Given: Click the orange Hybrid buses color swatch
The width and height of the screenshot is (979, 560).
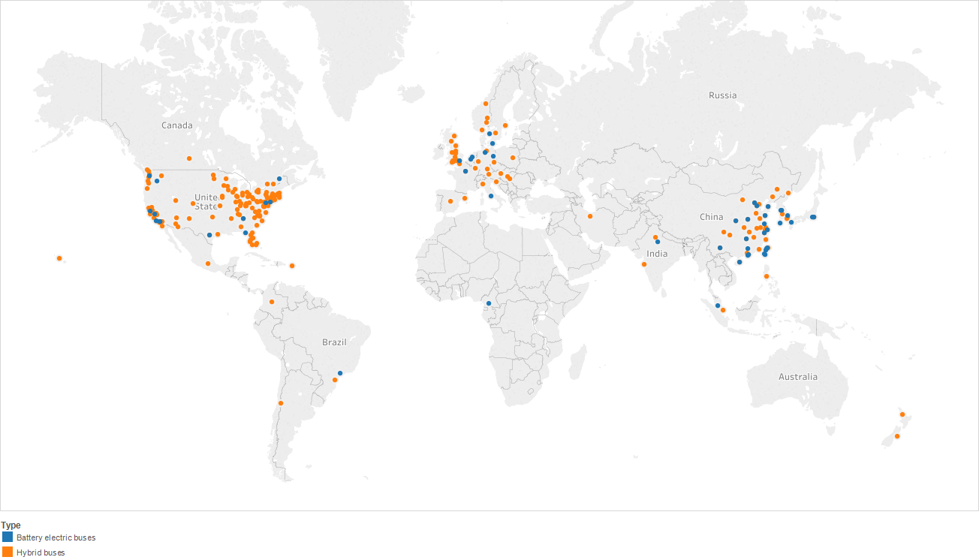Looking at the screenshot, I should pyautogui.click(x=8, y=552).
